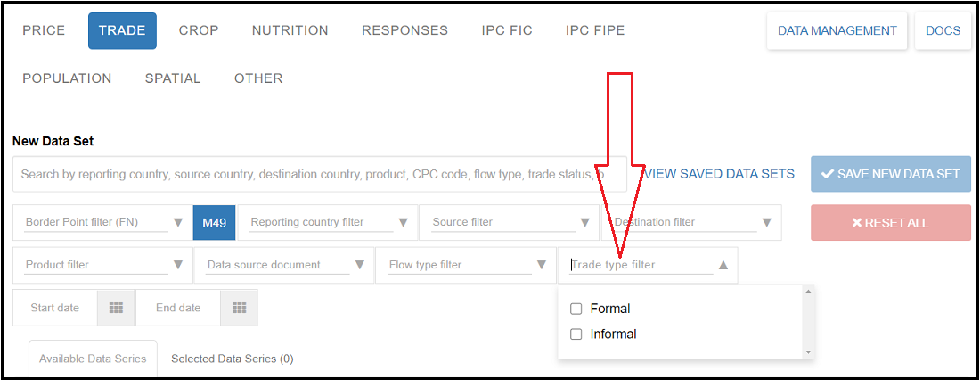Image resolution: width=980 pixels, height=380 pixels.
Task: Collapse the Trade type filter dropdown
Action: (x=723, y=265)
